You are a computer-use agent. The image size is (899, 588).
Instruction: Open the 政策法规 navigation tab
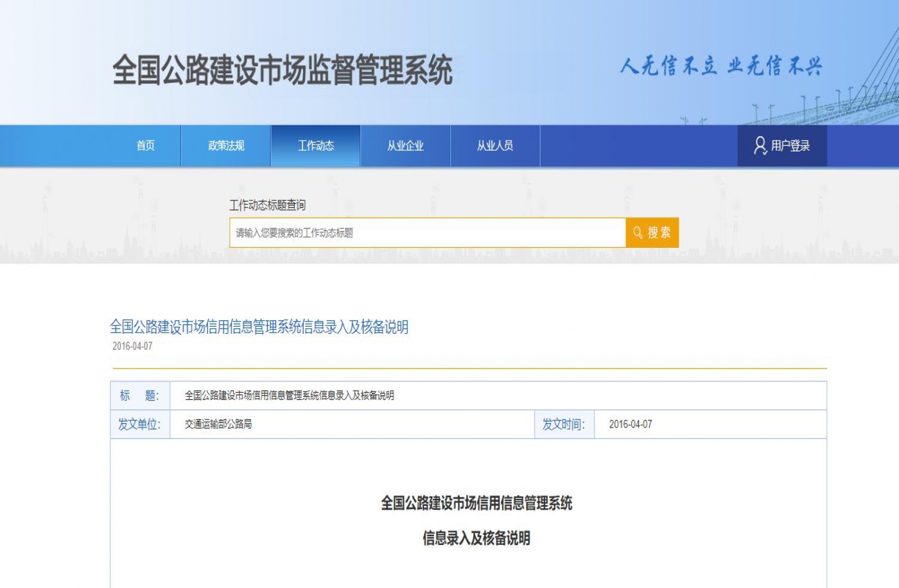point(226,146)
